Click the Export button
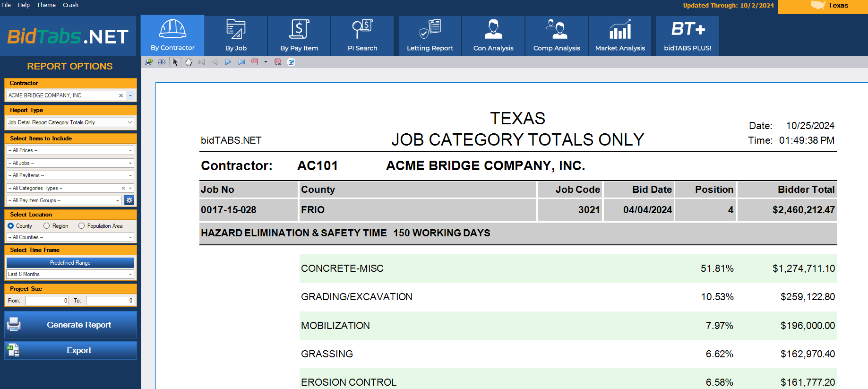 70,350
